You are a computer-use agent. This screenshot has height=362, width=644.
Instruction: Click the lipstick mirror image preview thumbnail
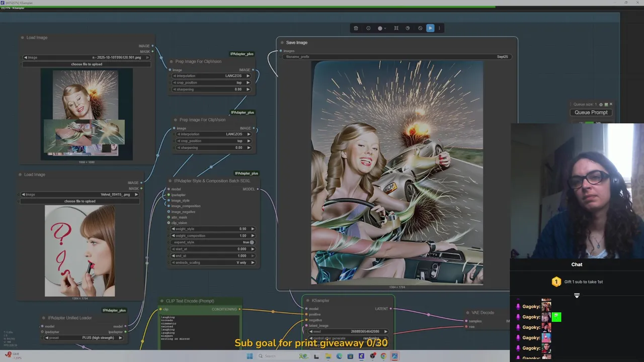[x=79, y=250]
